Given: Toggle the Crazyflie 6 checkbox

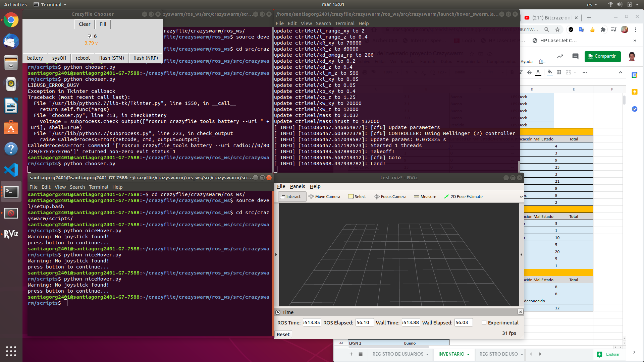Looking at the screenshot, I should point(90,36).
